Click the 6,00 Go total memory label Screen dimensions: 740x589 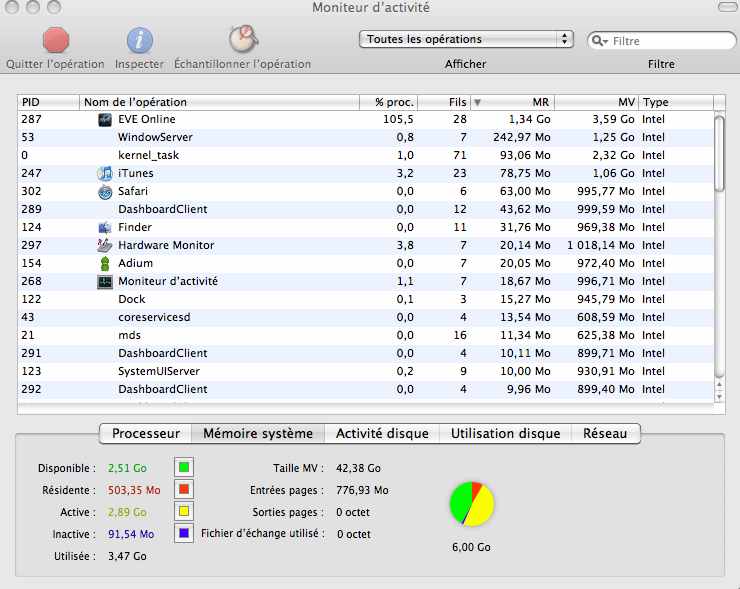pos(471,547)
